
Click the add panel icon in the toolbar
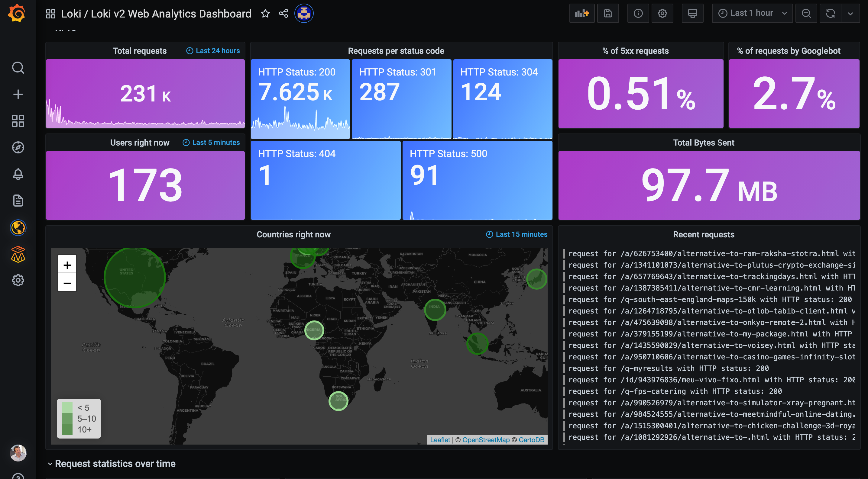click(582, 13)
